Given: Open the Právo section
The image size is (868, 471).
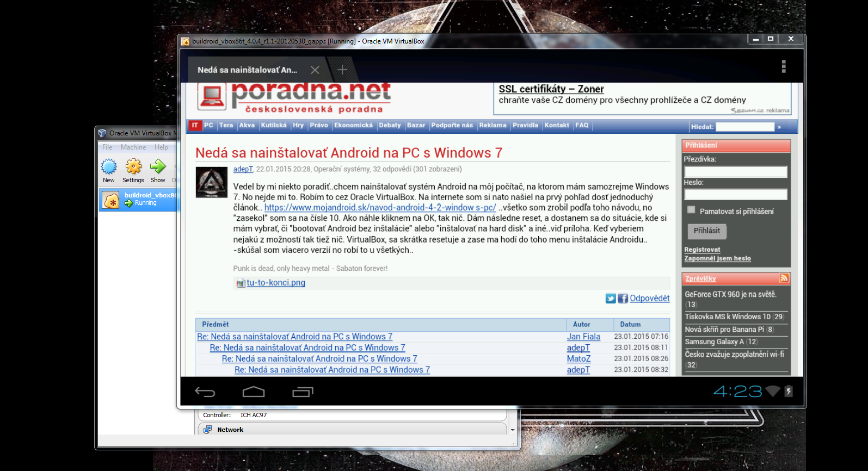Looking at the screenshot, I should [x=319, y=126].
